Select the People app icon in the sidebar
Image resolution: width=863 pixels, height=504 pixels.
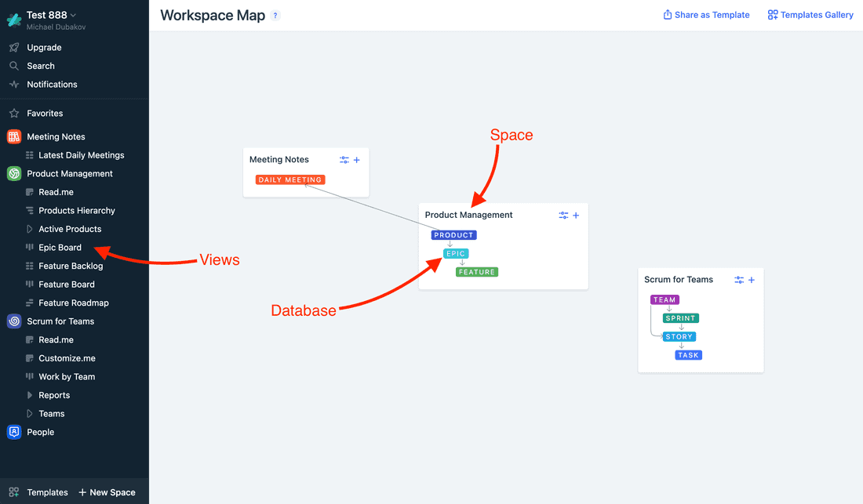coord(14,432)
